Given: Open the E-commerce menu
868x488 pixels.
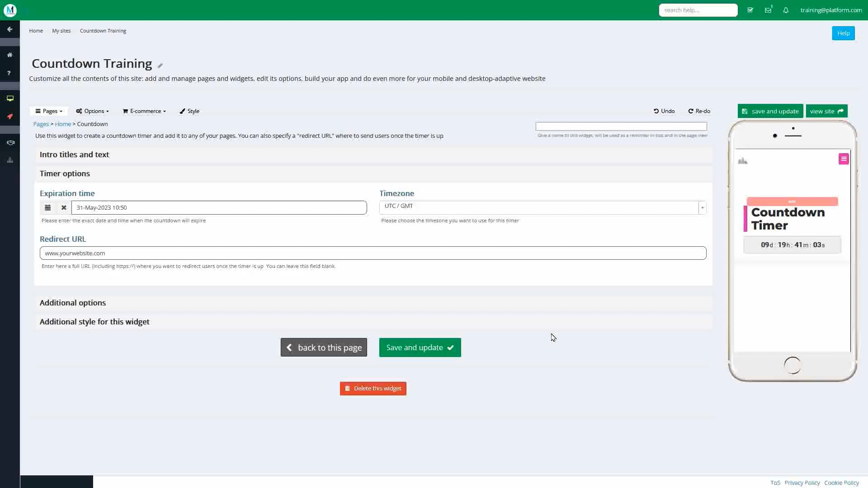Looking at the screenshot, I should pyautogui.click(x=144, y=111).
